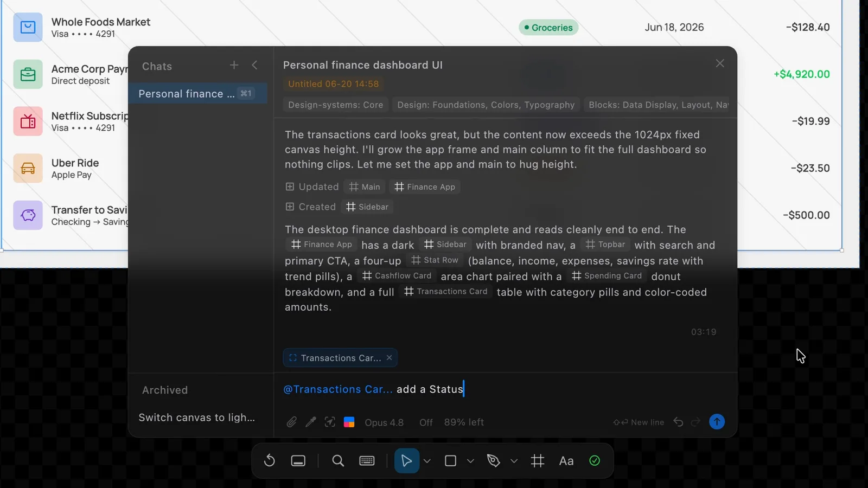Click the 89% left context indicator
Image resolution: width=868 pixels, height=488 pixels.
464,422
